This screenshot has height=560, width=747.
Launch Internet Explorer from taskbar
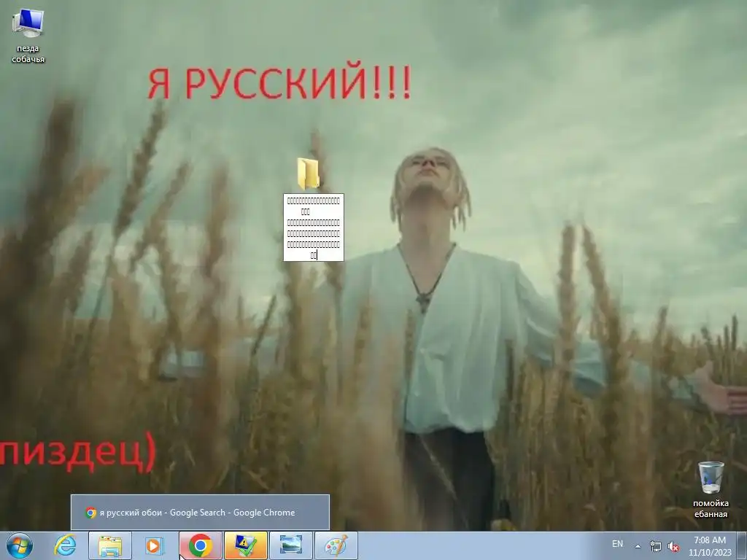click(x=65, y=545)
